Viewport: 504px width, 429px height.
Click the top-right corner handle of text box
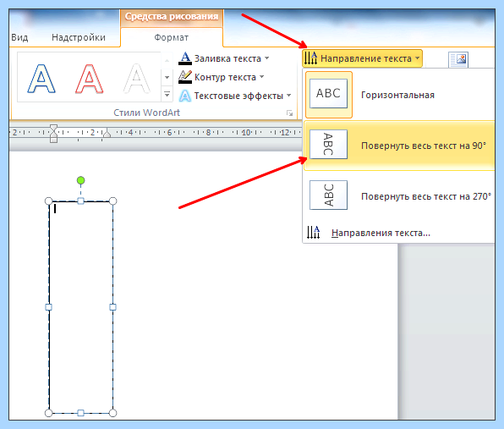[112, 201]
